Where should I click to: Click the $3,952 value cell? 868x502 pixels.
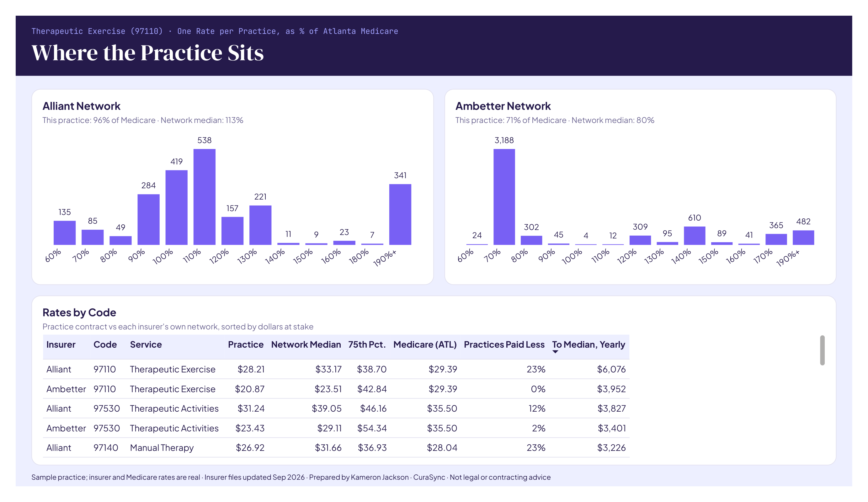coord(611,389)
